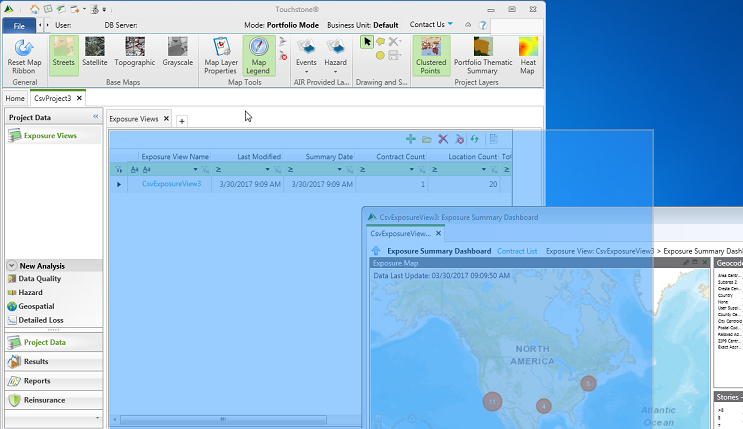
Task: Open the Results section in sidebar
Action: point(36,361)
